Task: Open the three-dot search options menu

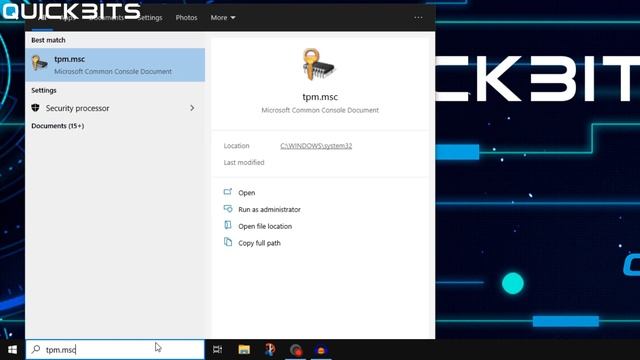Action: (x=418, y=18)
